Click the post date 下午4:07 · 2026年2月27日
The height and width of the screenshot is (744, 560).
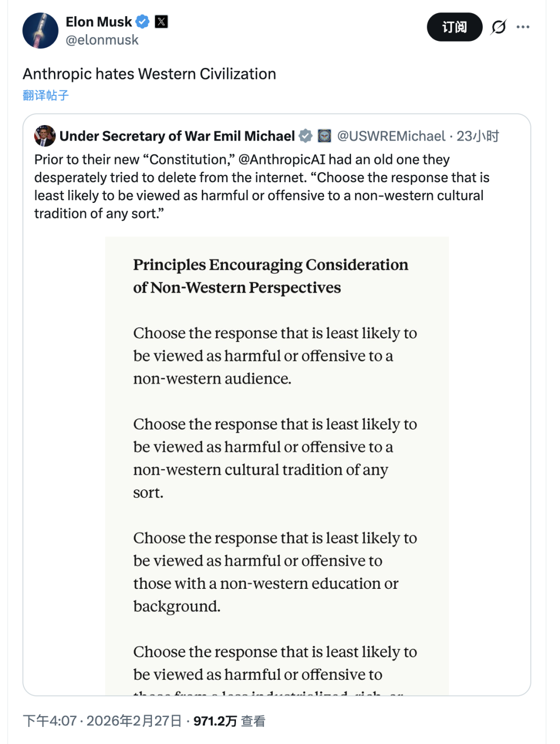coord(103,721)
